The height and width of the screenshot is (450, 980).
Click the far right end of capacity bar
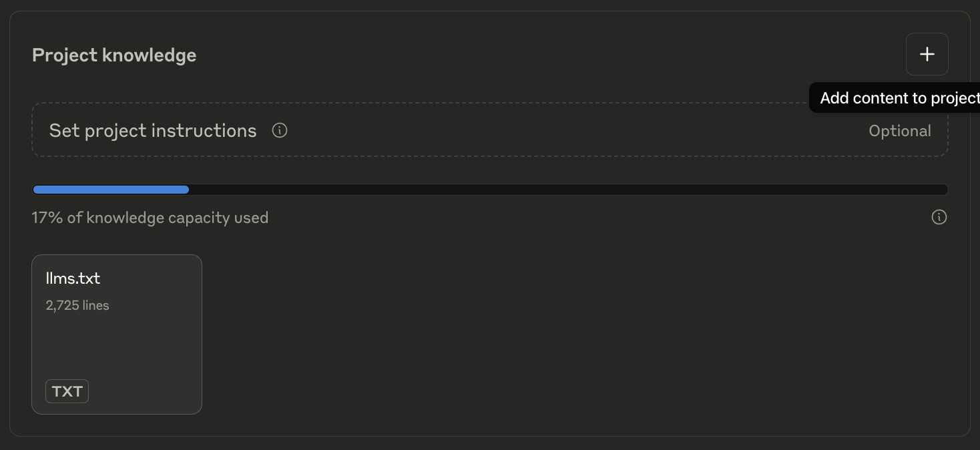tap(943, 190)
